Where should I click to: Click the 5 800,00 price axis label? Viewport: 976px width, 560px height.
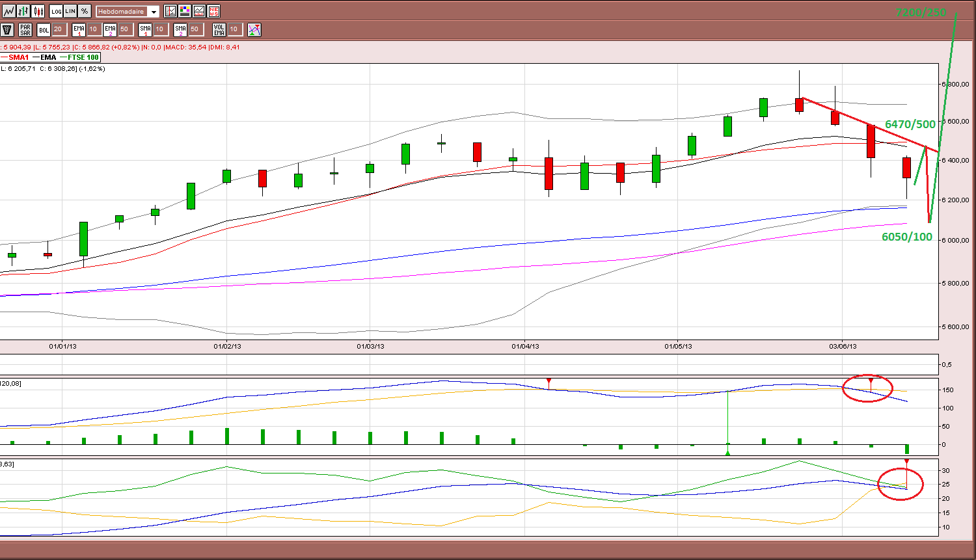coord(956,283)
